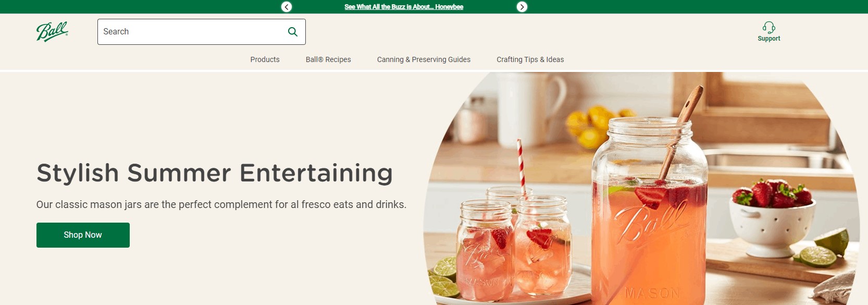The width and height of the screenshot is (868, 305).
Task: Open the Products menu
Action: click(265, 59)
